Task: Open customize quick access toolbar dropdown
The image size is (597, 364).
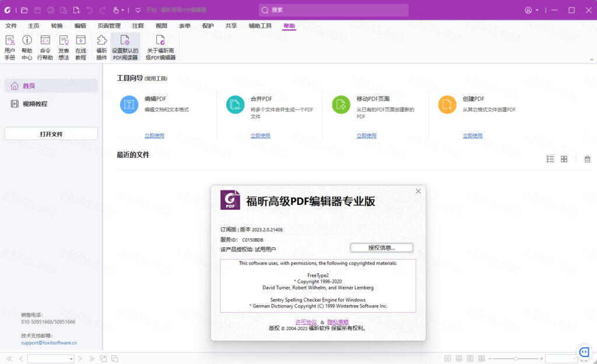Action: click(138, 10)
